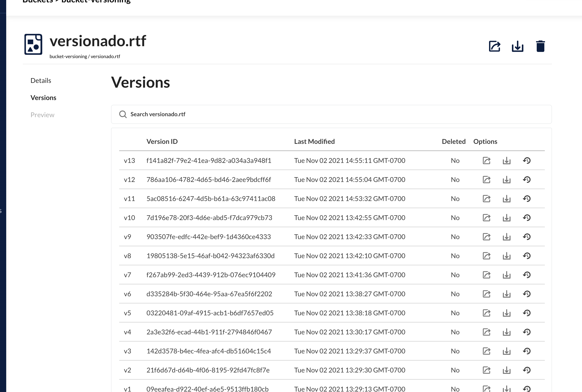Download version v9 of the file
The image size is (582, 392).
coord(506,237)
